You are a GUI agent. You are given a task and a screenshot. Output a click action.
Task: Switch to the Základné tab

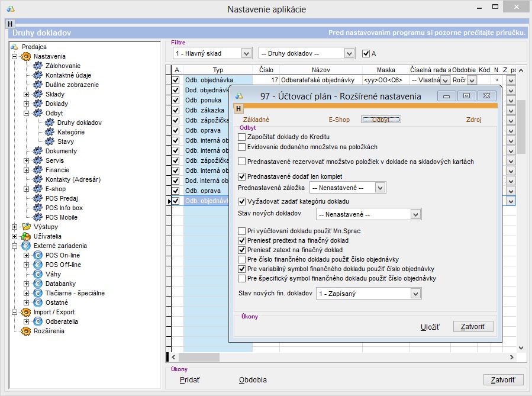[256, 120]
